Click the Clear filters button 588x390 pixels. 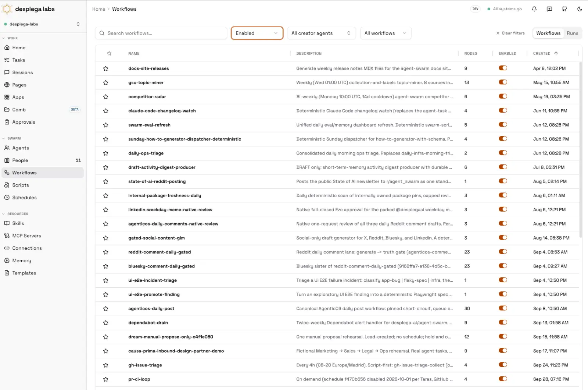click(510, 33)
